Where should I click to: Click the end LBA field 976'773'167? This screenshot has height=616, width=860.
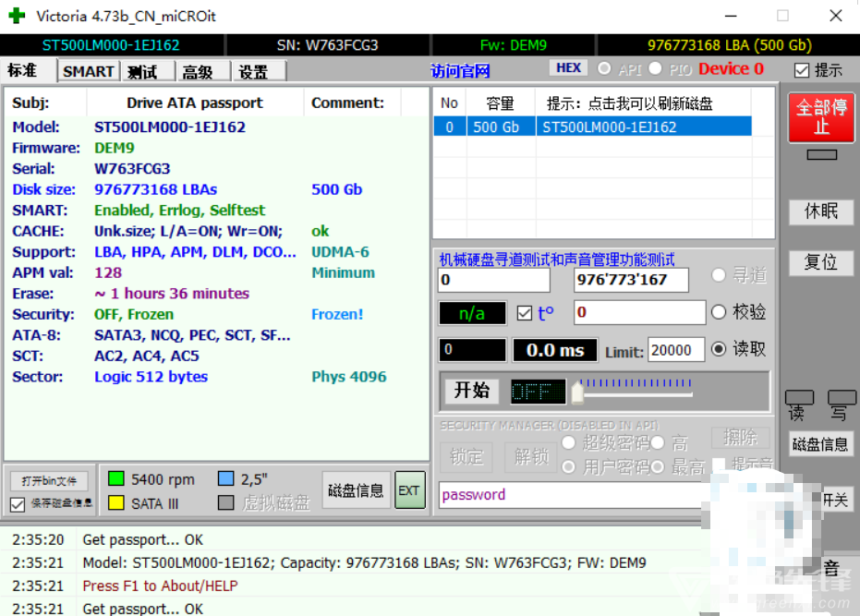(631, 280)
